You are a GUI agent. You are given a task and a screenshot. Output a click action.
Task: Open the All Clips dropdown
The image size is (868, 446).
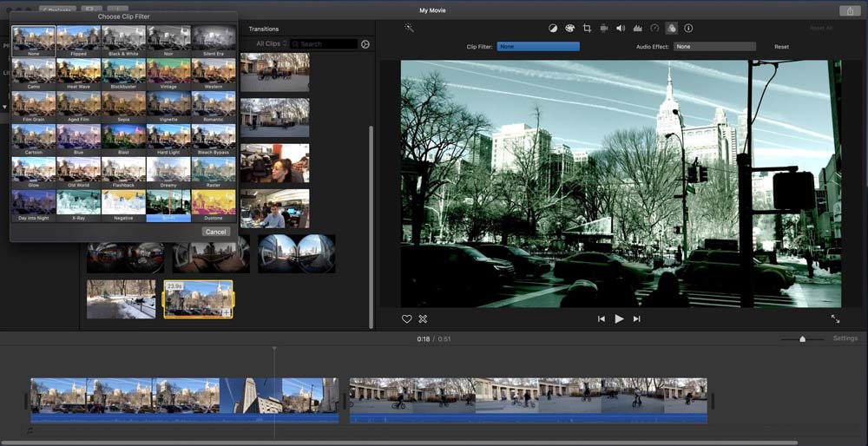(x=271, y=43)
